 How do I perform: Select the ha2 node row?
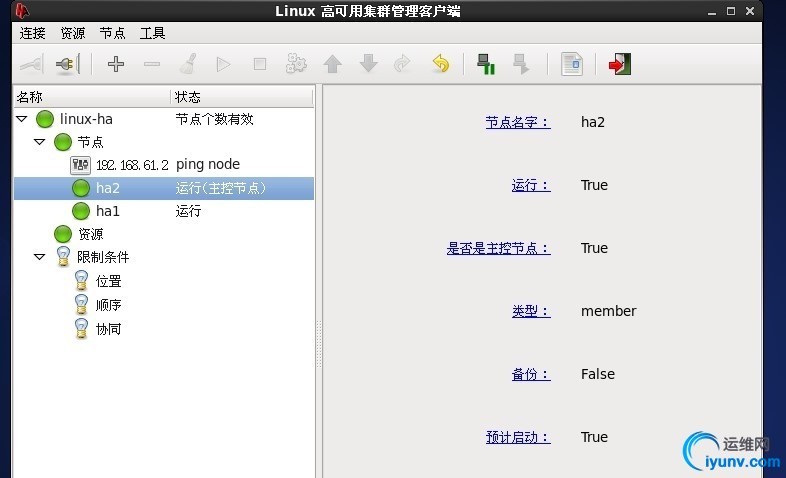(164, 188)
